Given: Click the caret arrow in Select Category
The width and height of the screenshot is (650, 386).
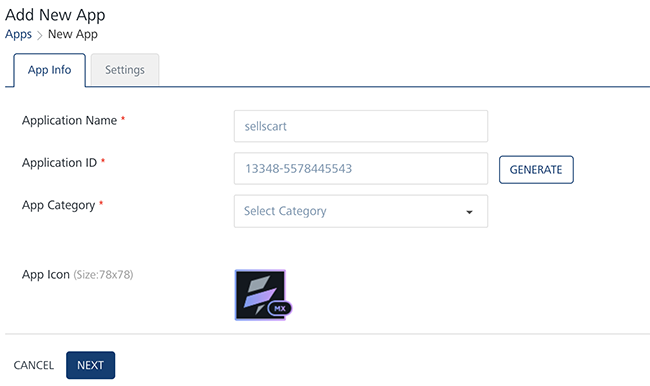Looking at the screenshot, I should (x=469, y=212).
